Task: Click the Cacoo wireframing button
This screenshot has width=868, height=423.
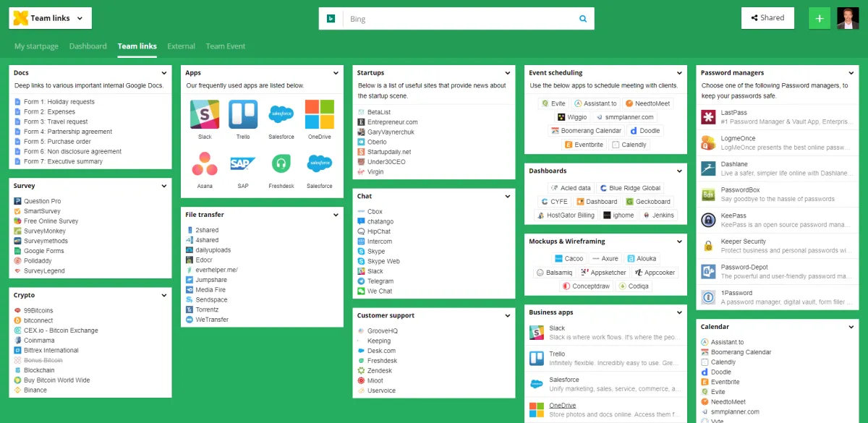Action: coord(569,259)
